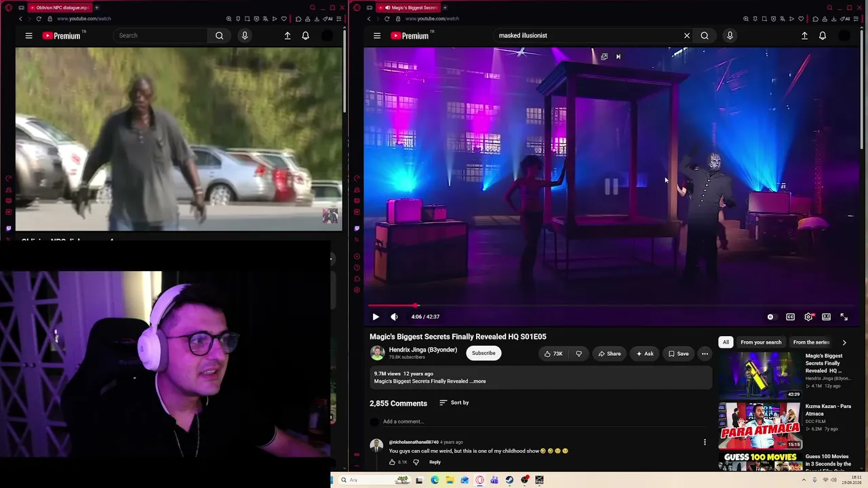Open notifications bell in left YouTube window

[x=305, y=35]
